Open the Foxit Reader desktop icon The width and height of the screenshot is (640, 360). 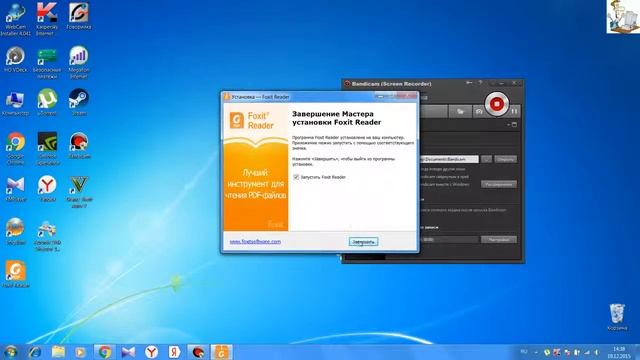16,274
